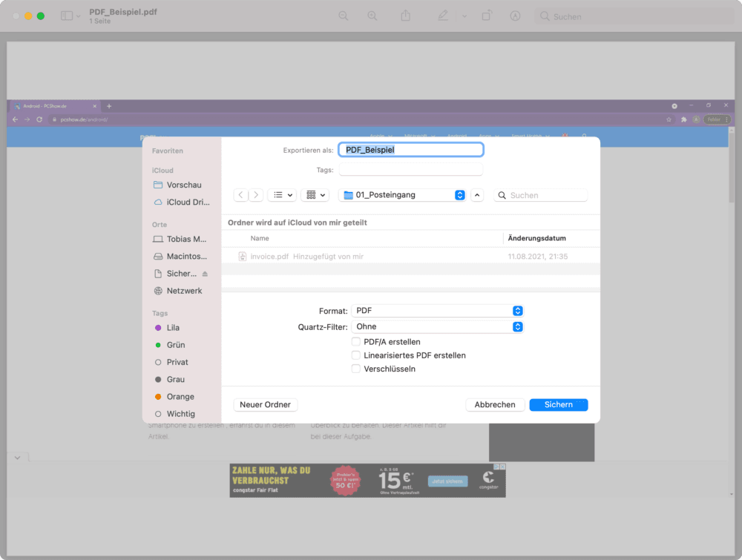The image size is (742, 560).
Task: Enable the PDF/A erstellen checkbox
Action: click(x=356, y=341)
